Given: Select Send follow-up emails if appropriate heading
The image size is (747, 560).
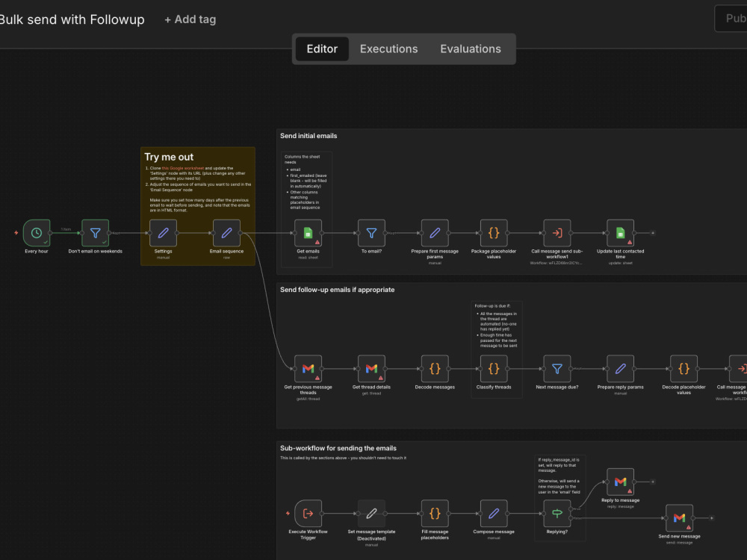Looking at the screenshot, I should [338, 290].
